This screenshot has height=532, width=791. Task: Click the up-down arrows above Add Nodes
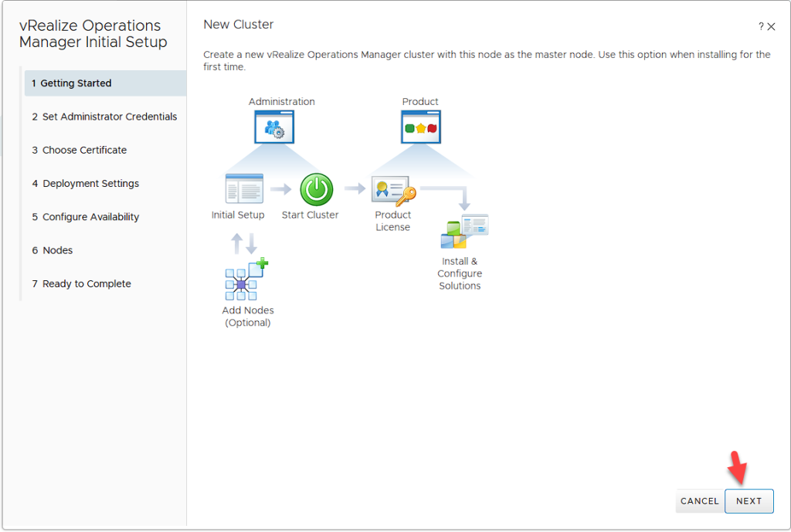(244, 244)
